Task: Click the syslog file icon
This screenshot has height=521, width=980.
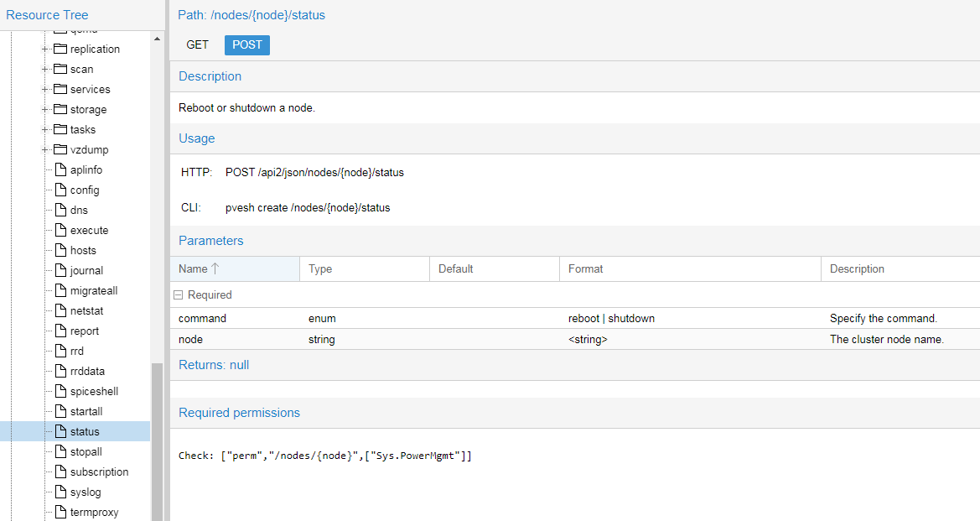Action: point(60,492)
